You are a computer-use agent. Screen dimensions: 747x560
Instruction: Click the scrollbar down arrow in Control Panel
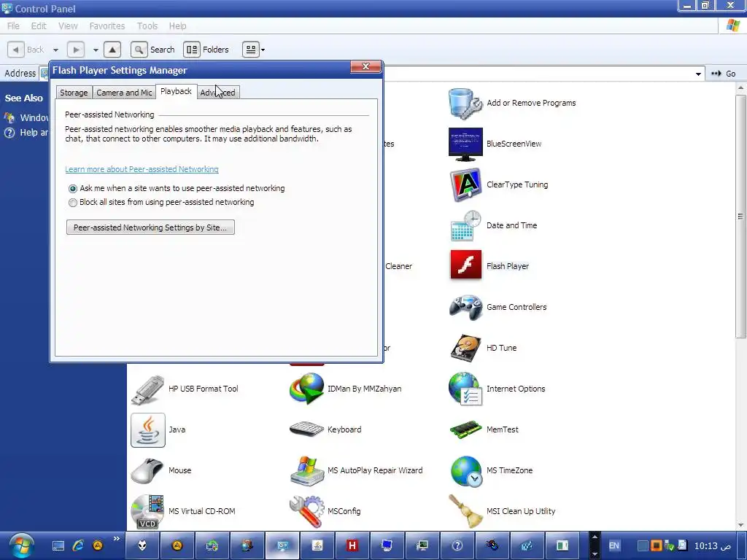pos(740,525)
